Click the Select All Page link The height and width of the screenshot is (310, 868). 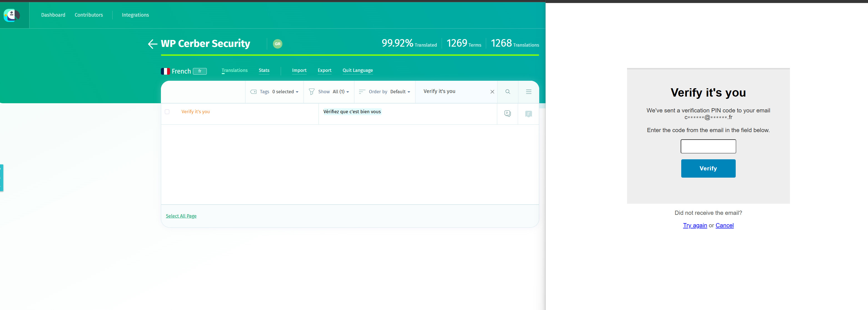(181, 216)
